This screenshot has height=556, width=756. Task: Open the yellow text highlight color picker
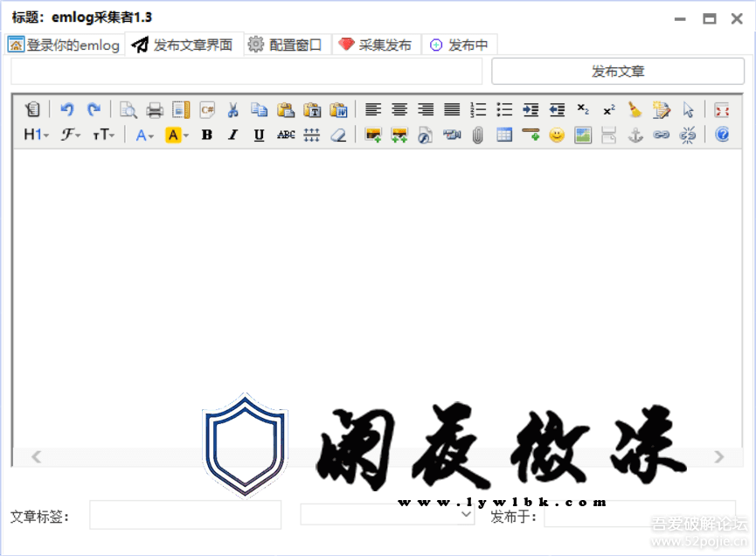point(177,135)
